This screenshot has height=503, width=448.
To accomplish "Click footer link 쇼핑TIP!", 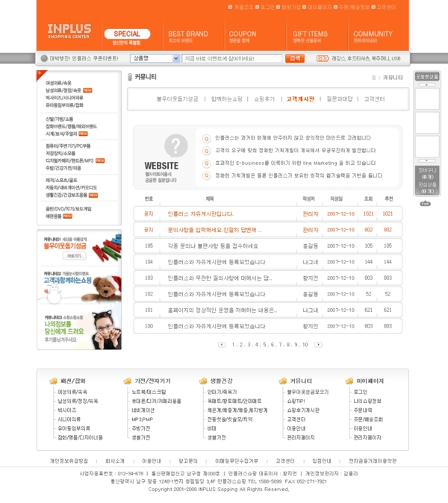I will pyautogui.click(x=296, y=401).
